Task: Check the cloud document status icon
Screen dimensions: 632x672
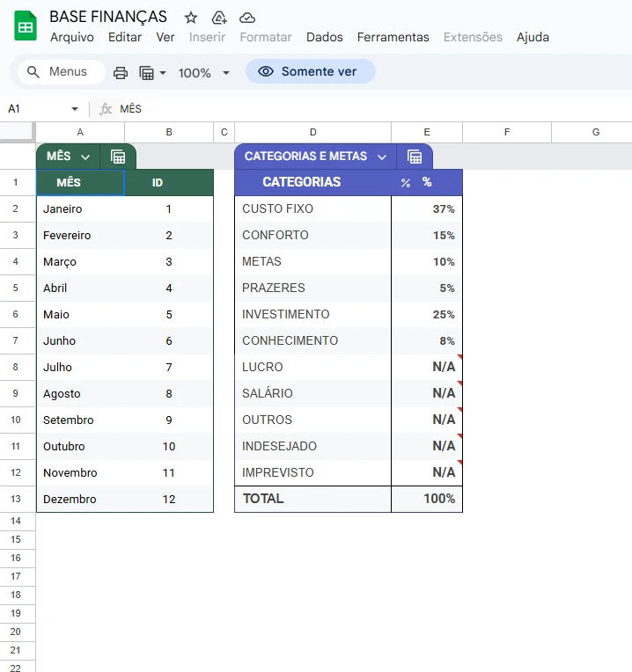Action: pyautogui.click(x=247, y=18)
